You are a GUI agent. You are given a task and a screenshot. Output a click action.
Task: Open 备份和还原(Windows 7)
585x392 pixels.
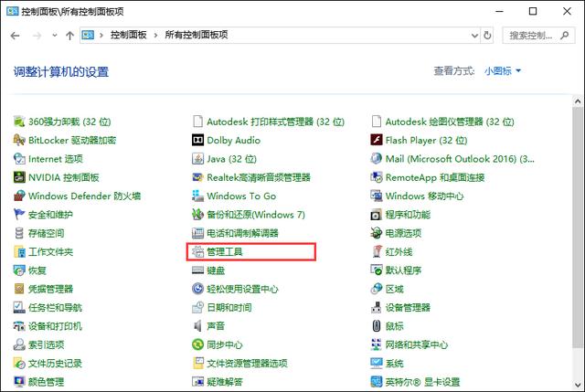point(256,215)
